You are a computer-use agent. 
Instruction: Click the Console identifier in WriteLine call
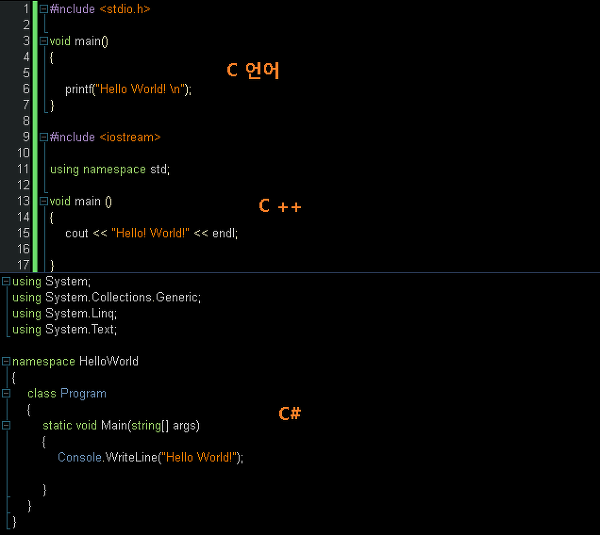pos(79,457)
